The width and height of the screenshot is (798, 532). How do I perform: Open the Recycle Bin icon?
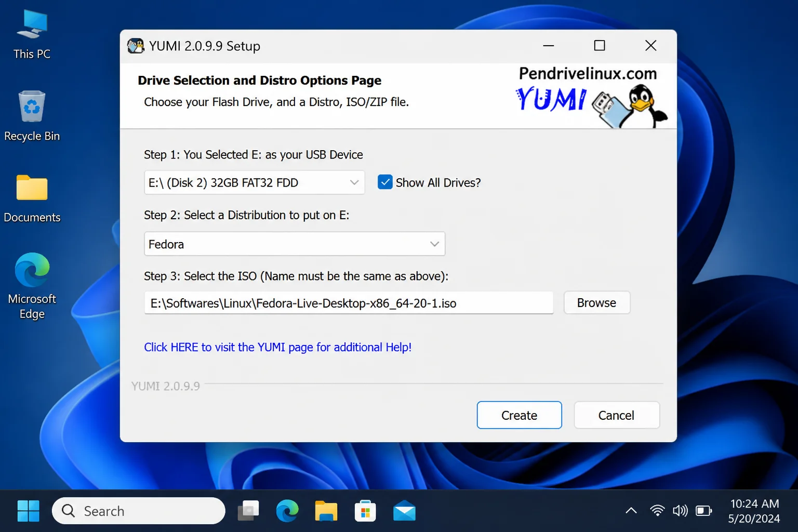pyautogui.click(x=32, y=116)
